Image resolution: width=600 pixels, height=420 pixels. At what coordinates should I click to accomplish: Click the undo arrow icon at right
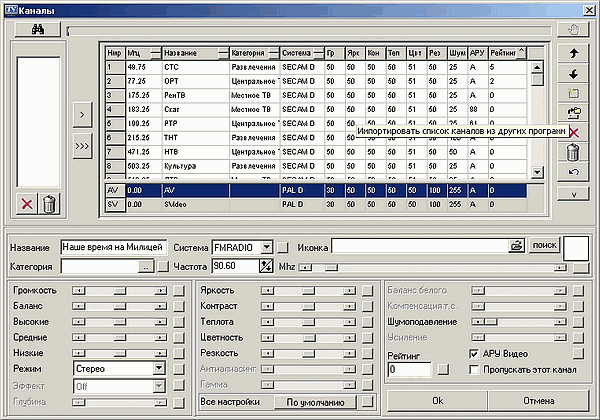tap(573, 174)
